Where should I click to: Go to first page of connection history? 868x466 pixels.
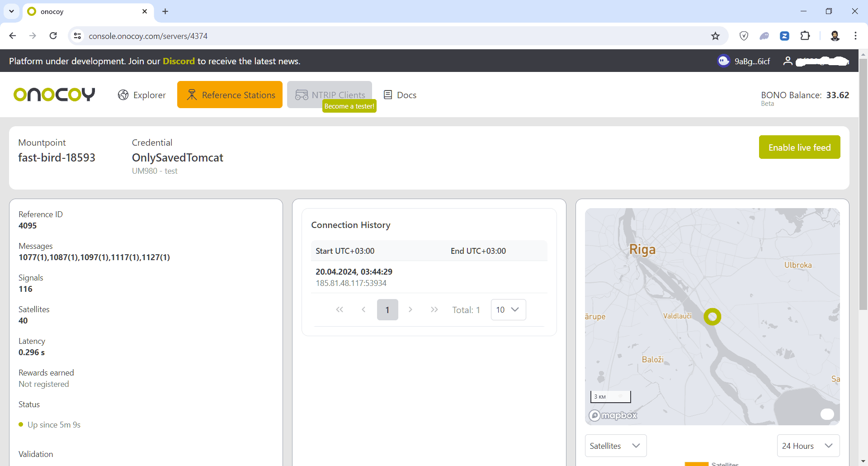(340, 309)
